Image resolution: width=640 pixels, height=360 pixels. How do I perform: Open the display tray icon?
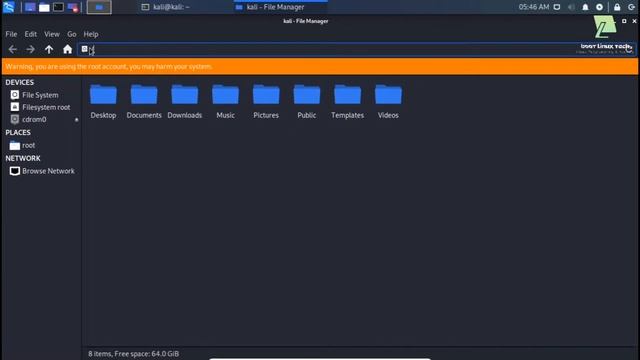point(557,7)
